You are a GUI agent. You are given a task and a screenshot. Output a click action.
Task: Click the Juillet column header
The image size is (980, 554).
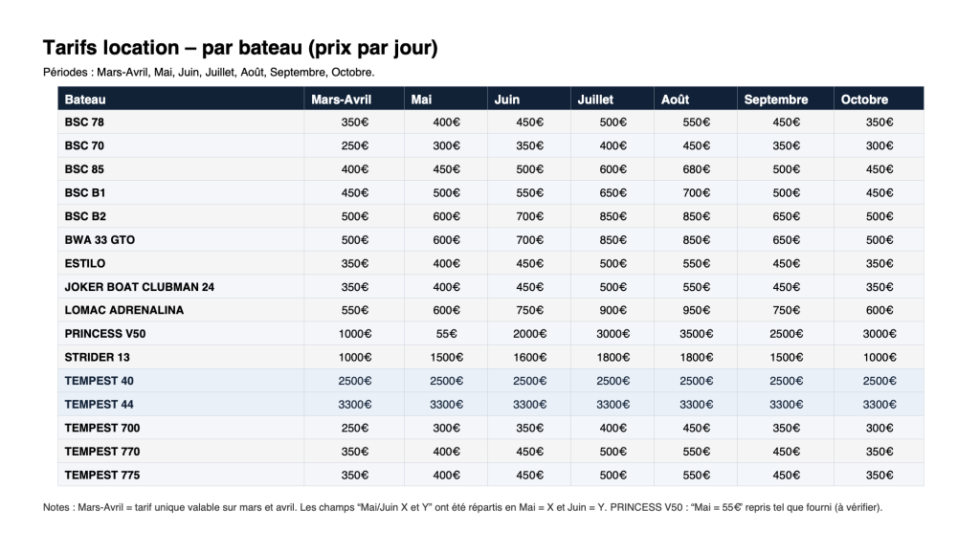595,100
